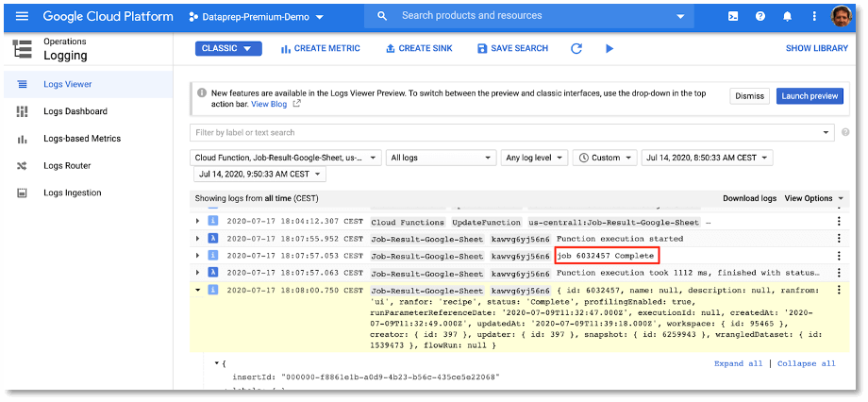Open options menu for Function execution started row
The height and width of the screenshot is (402, 868).
839,239
